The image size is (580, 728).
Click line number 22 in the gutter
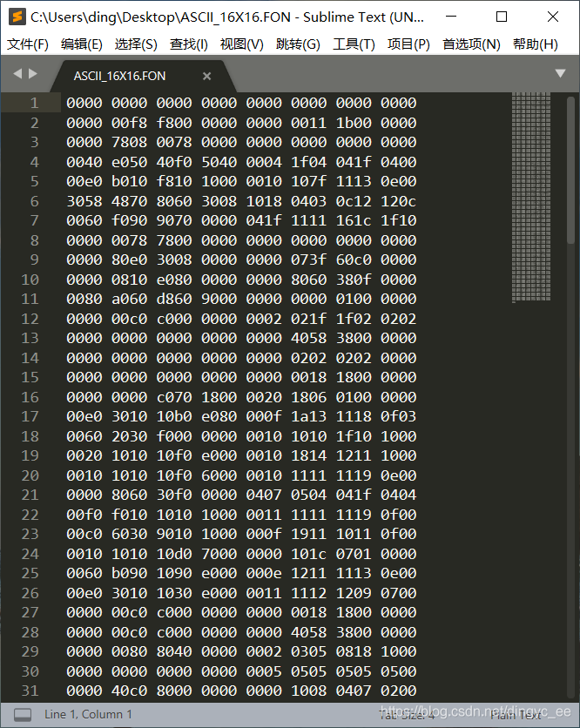30,515
